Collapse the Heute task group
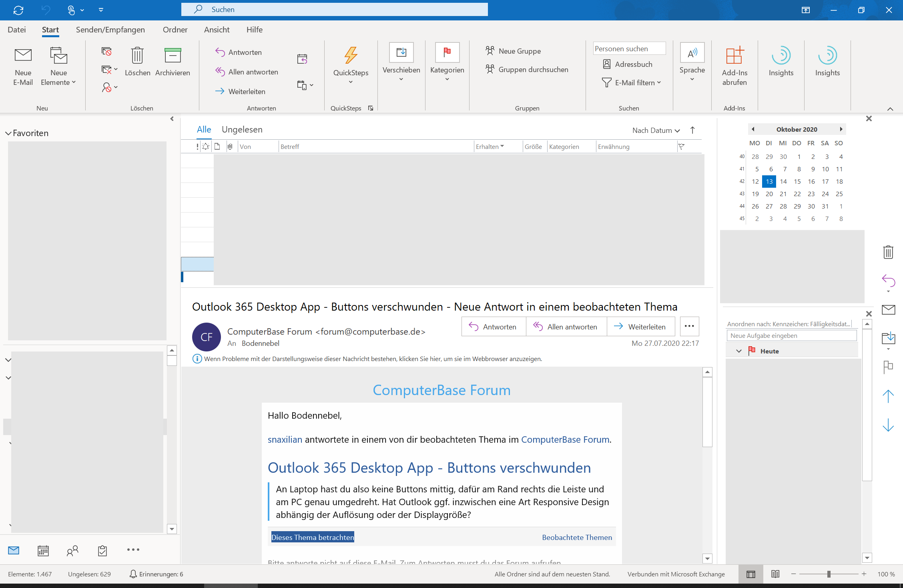Screen dimensions: 903x588 pos(739,351)
